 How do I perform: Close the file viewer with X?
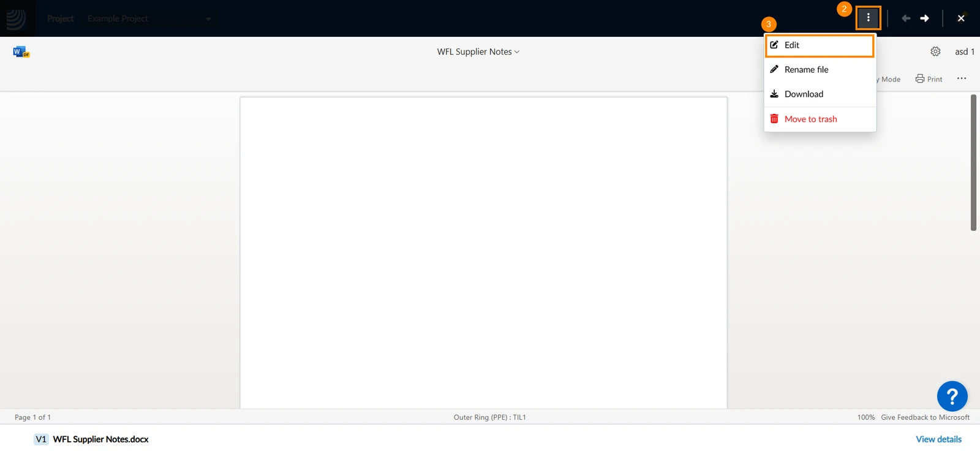click(961, 18)
